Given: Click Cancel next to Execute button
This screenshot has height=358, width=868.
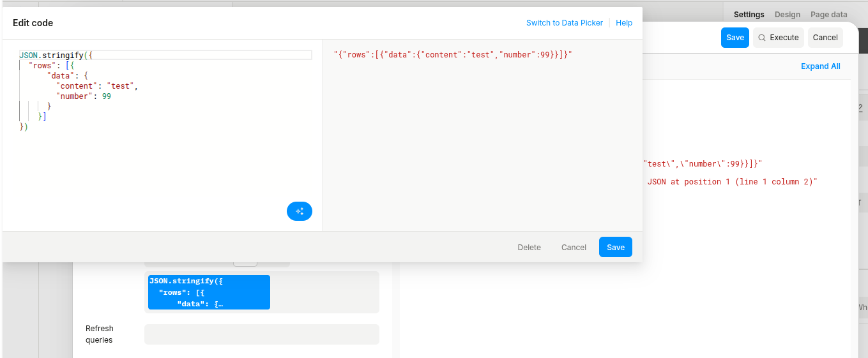Looking at the screenshot, I should 825,38.
